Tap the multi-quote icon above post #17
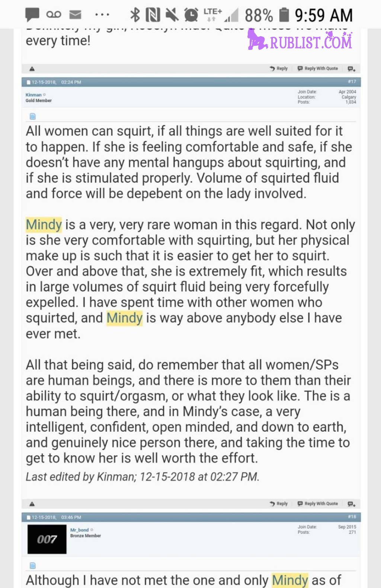The width and height of the screenshot is (381, 588). pyautogui.click(x=351, y=69)
